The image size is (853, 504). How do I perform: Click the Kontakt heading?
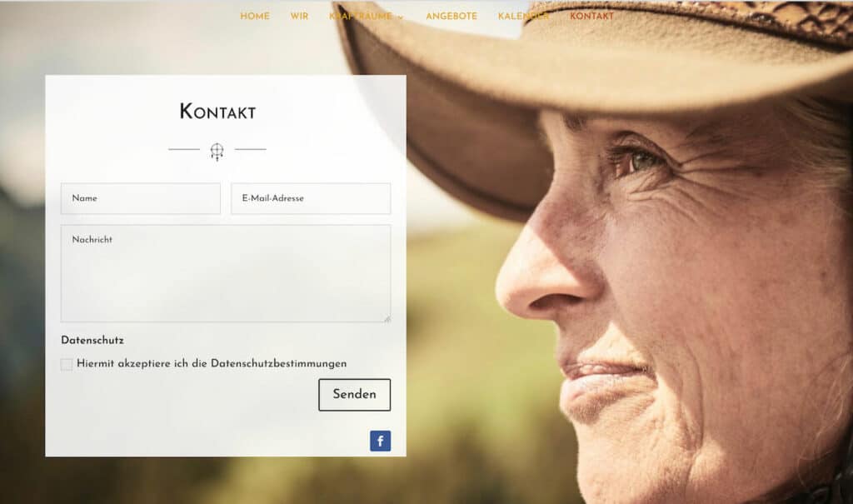click(x=217, y=112)
